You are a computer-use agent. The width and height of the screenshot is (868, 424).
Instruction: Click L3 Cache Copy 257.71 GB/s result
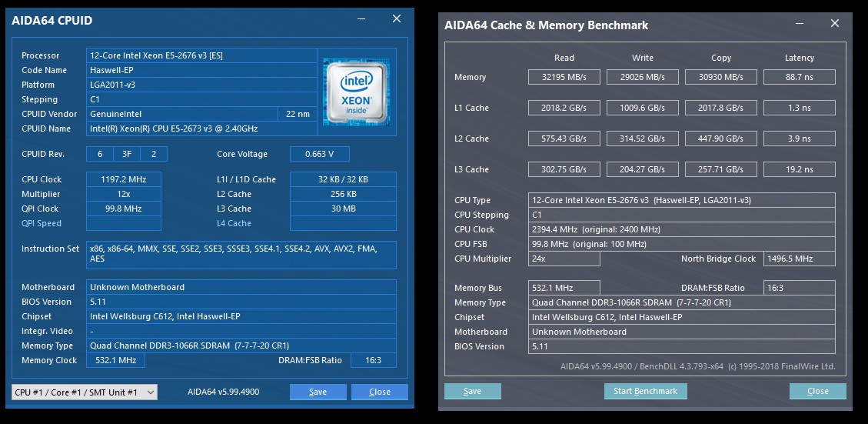point(721,169)
